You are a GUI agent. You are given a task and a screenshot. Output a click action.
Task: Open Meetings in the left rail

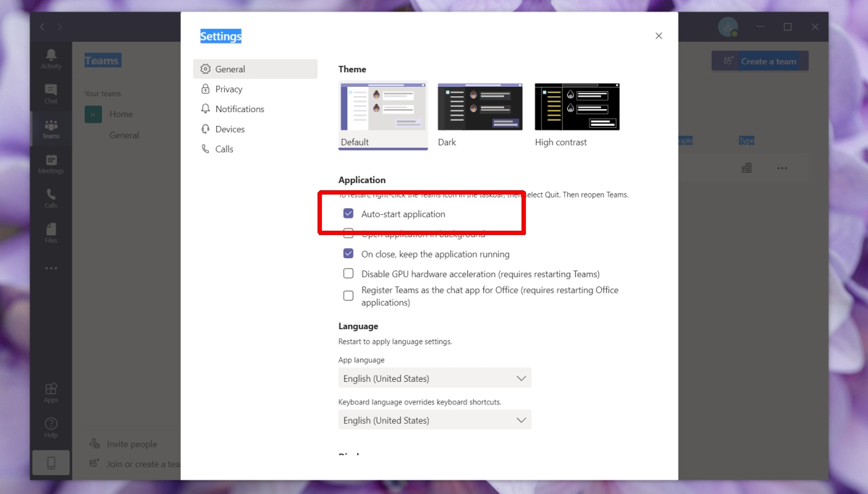tap(51, 163)
